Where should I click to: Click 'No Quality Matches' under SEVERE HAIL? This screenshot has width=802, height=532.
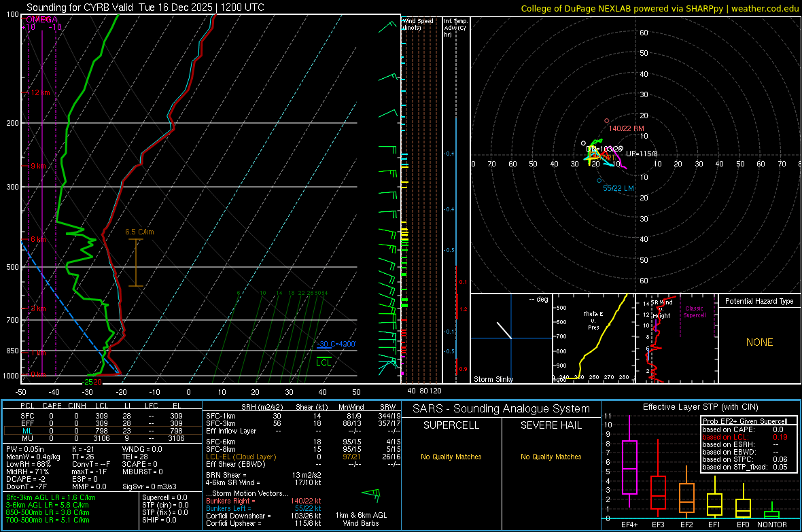pyautogui.click(x=551, y=457)
